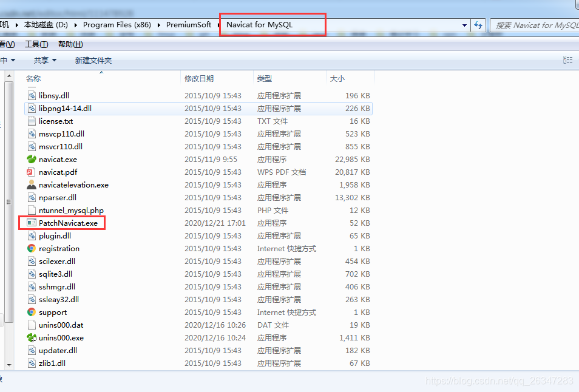Click the msvcr110.dll file icon
The height and width of the screenshot is (392, 579).
(x=32, y=146)
